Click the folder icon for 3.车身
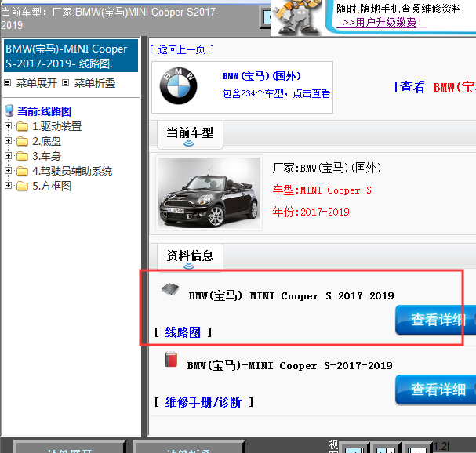476x453 pixels. (x=21, y=156)
